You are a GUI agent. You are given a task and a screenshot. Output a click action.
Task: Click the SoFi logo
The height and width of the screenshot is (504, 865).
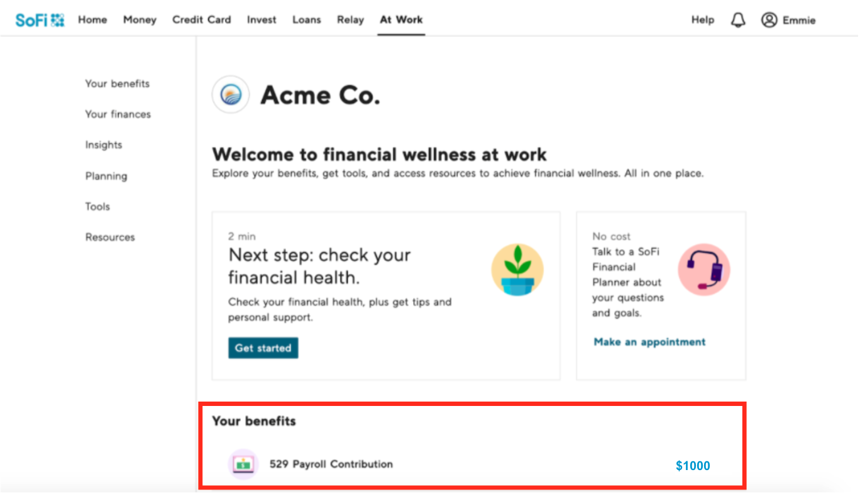tap(40, 20)
